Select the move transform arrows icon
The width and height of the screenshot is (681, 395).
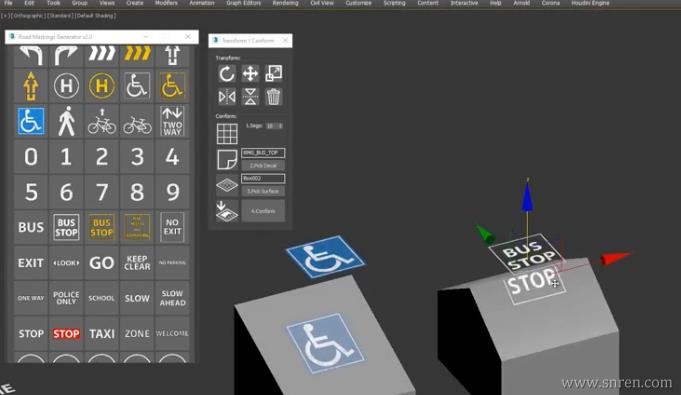pyautogui.click(x=250, y=73)
